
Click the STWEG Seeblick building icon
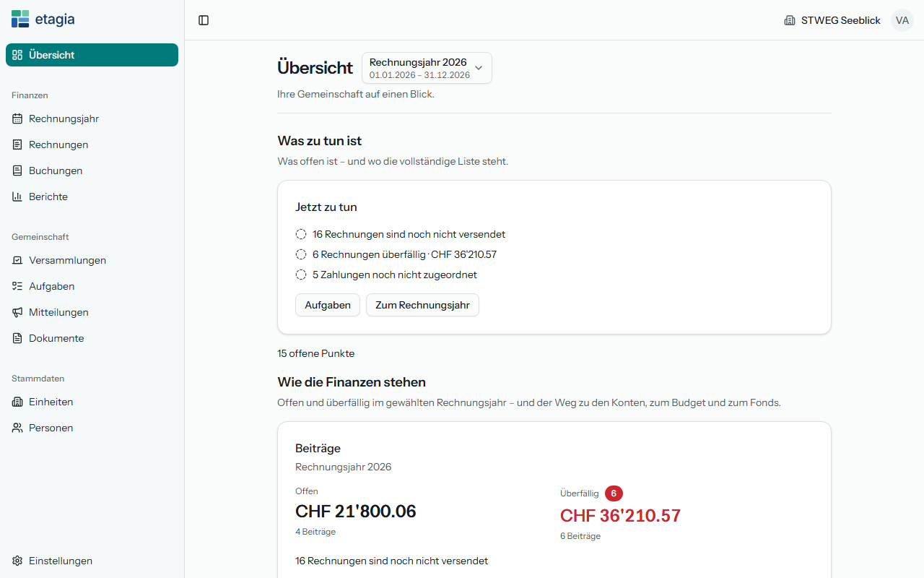click(790, 20)
